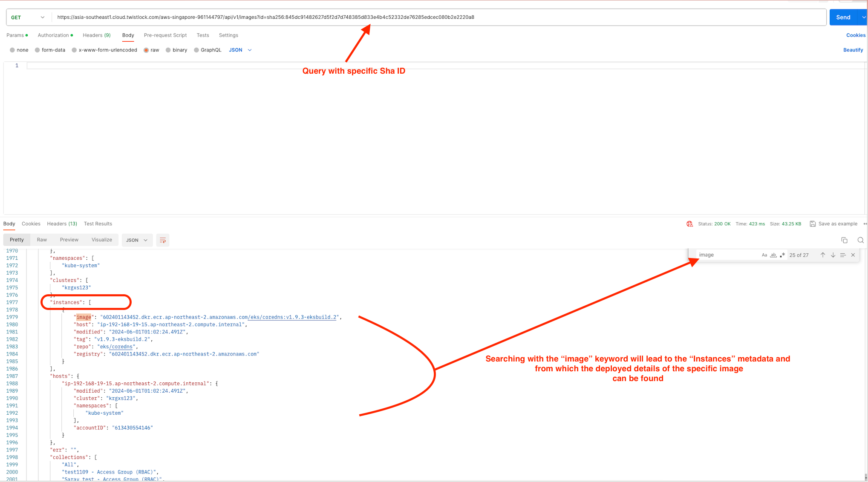The width and height of the screenshot is (868, 482).
Task: Open the response Raw view tab
Action: coord(42,240)
